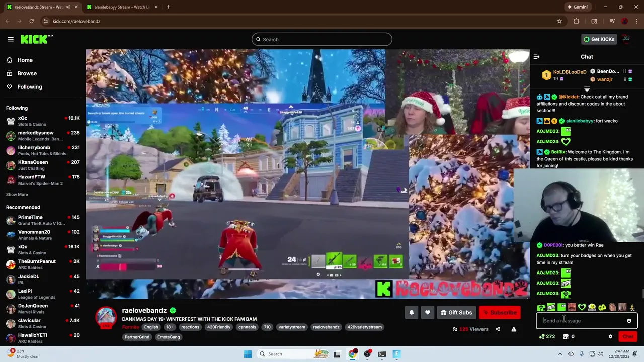This screenshot has height=362, width=644.
Task: Click the Kick search box
Action: (x=322, y=39)
